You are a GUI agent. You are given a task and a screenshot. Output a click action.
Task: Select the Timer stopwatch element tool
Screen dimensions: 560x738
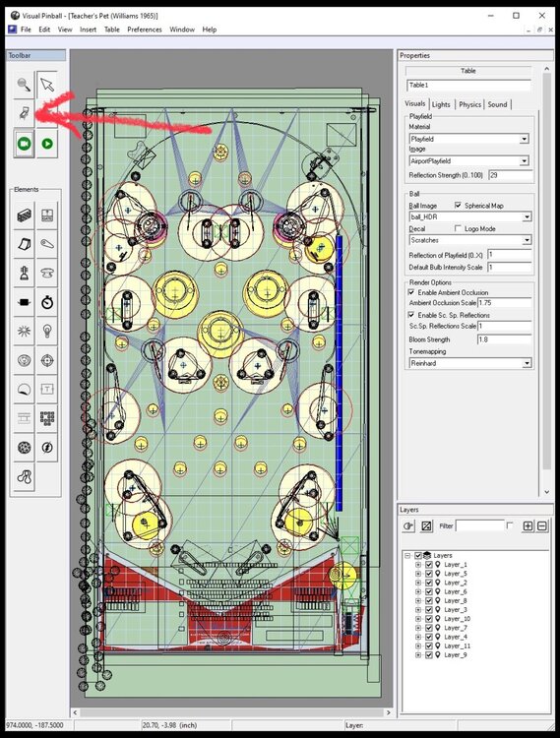tap(47, 302)
